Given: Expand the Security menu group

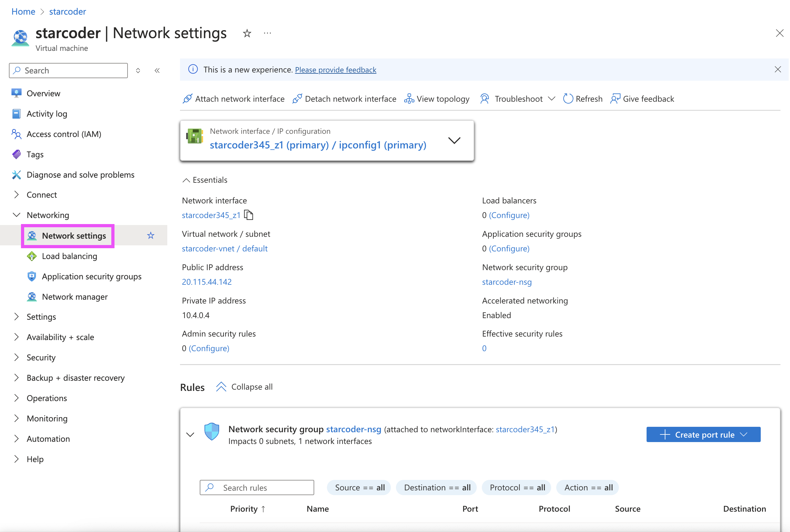Looking at the screenshot, I should (41, 357).
